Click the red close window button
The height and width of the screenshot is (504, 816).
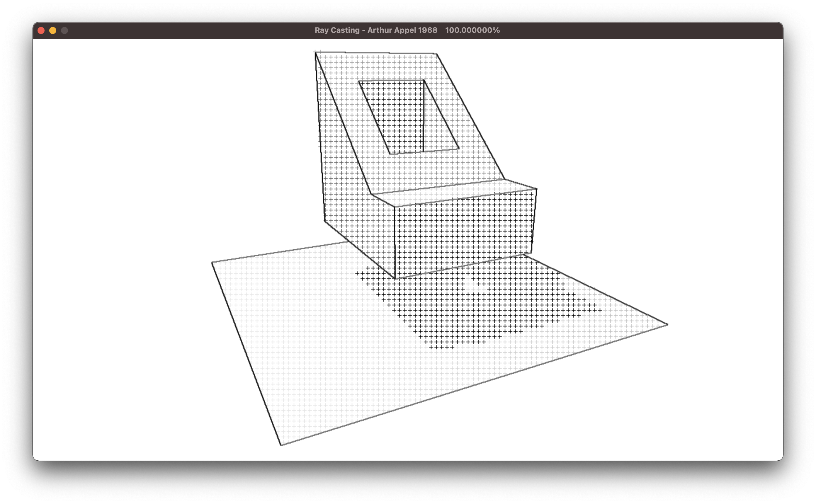point(41,31)
